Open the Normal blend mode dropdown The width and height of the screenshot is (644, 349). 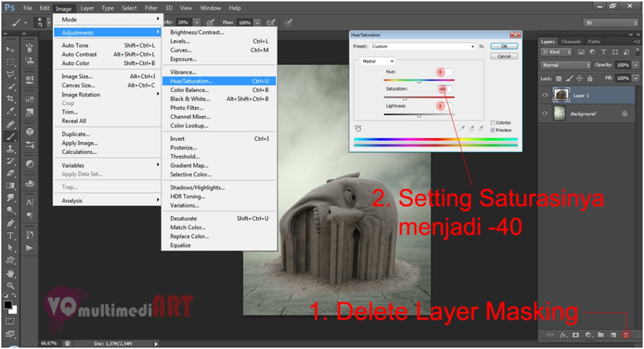click(x=565, y=65)
